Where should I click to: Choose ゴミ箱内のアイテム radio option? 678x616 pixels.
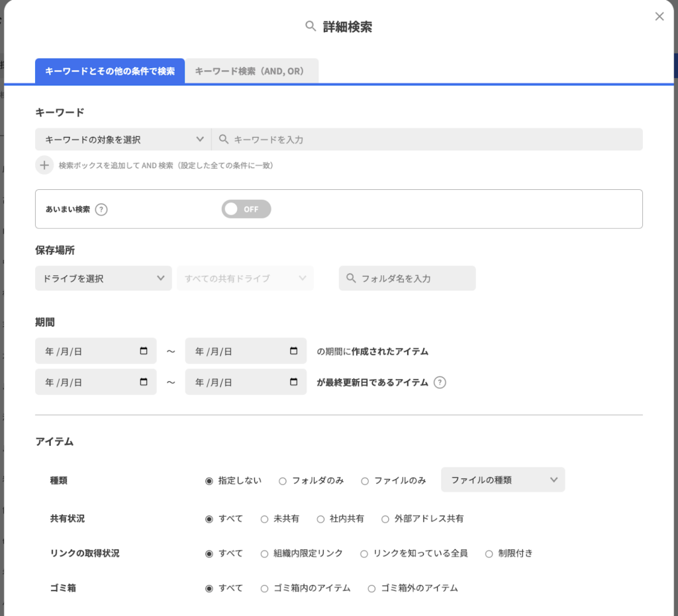point(265,588)
